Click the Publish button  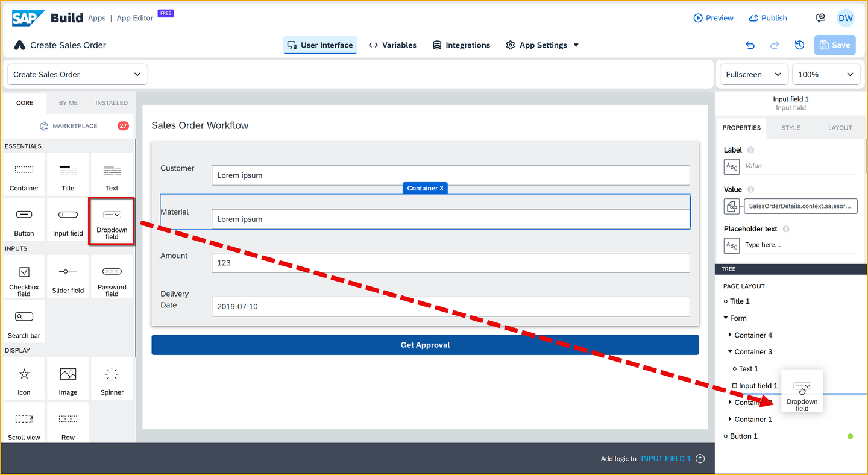click(x=768, y=18)
